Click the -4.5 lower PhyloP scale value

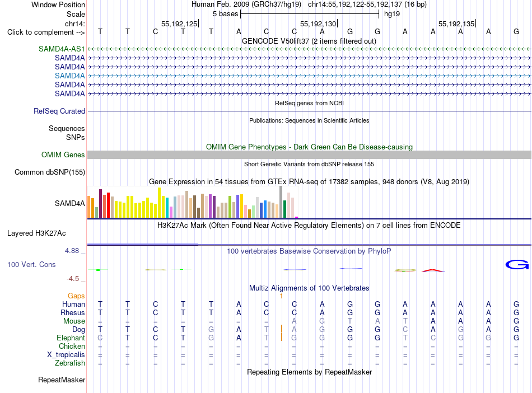click(x=73, y=279)
